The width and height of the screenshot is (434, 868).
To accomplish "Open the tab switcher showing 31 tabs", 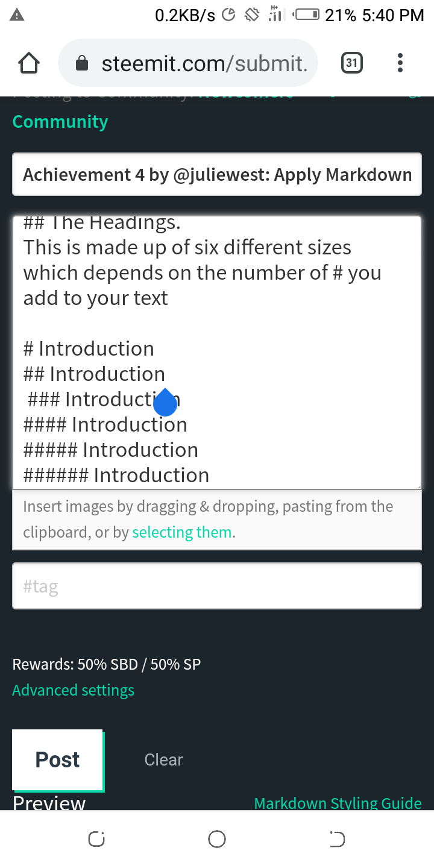I will point(352,62).
